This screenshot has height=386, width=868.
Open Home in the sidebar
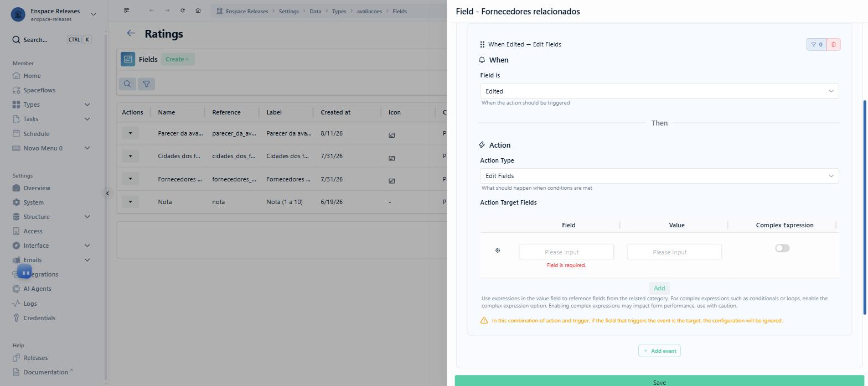pos(32,76)
